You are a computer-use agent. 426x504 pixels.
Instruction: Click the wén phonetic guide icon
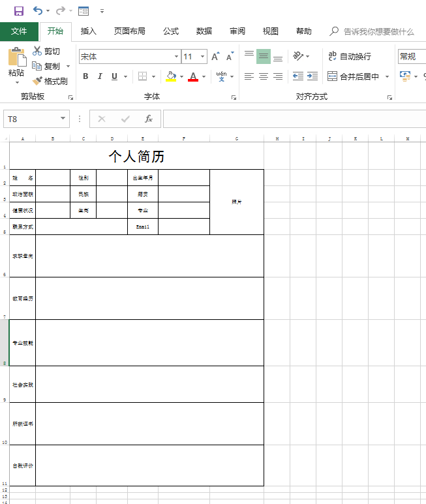[221, 76]
